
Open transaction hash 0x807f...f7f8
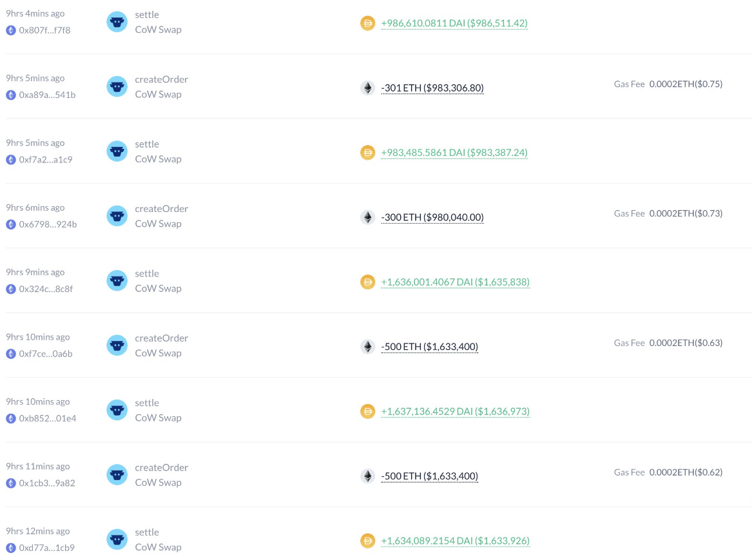[44, 30]
